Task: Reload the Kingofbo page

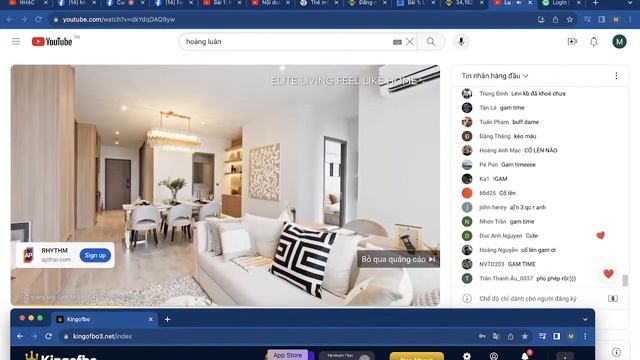Action: [x=49, y=336]
